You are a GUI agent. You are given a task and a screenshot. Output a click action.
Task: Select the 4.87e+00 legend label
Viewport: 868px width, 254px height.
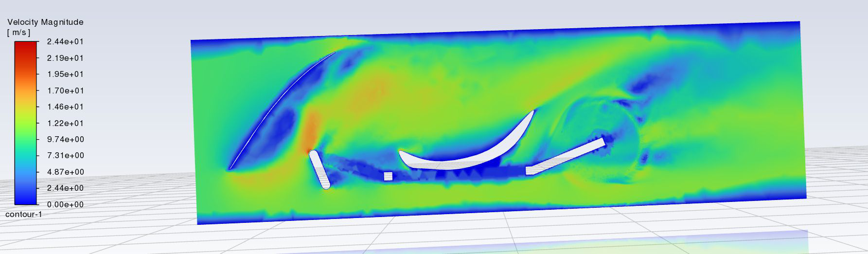65,172
